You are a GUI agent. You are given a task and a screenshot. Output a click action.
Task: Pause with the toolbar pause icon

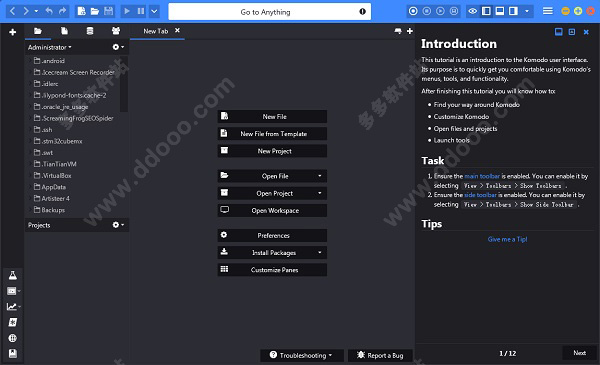[x=141, y=11]
